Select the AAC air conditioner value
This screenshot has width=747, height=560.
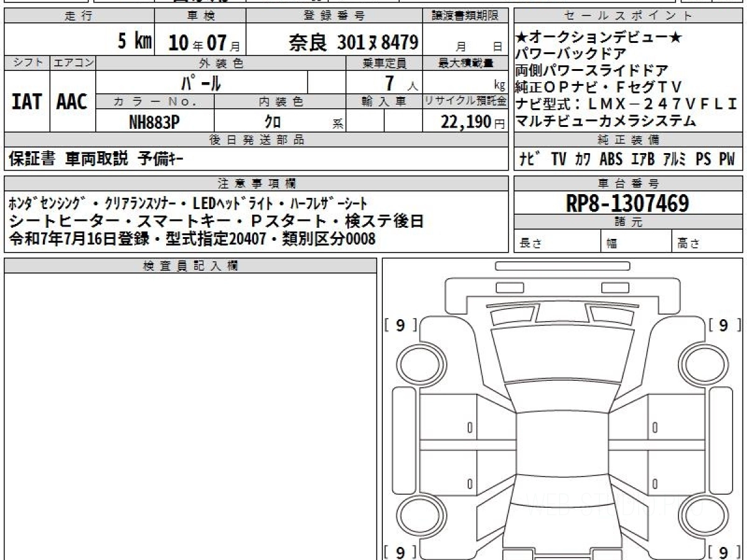click(72, 101)
